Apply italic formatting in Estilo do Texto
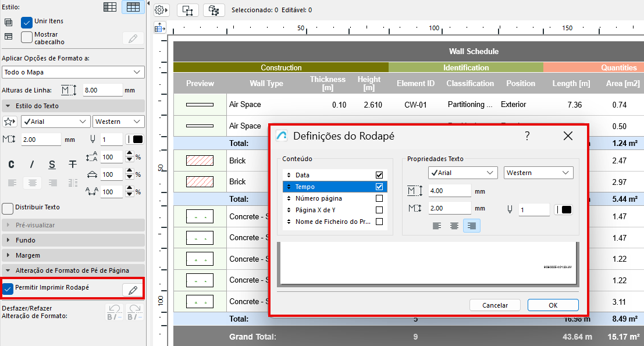644x346 pixels. click(x=31, y=164)
